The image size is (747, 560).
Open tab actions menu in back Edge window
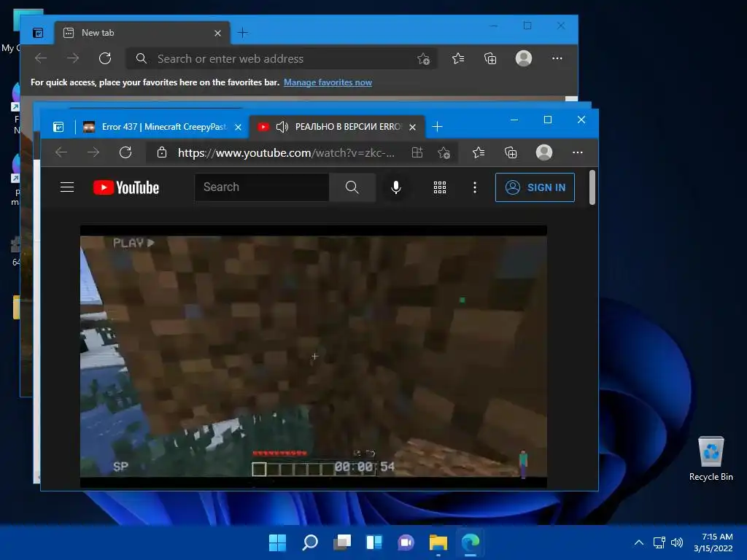[38, 33]
